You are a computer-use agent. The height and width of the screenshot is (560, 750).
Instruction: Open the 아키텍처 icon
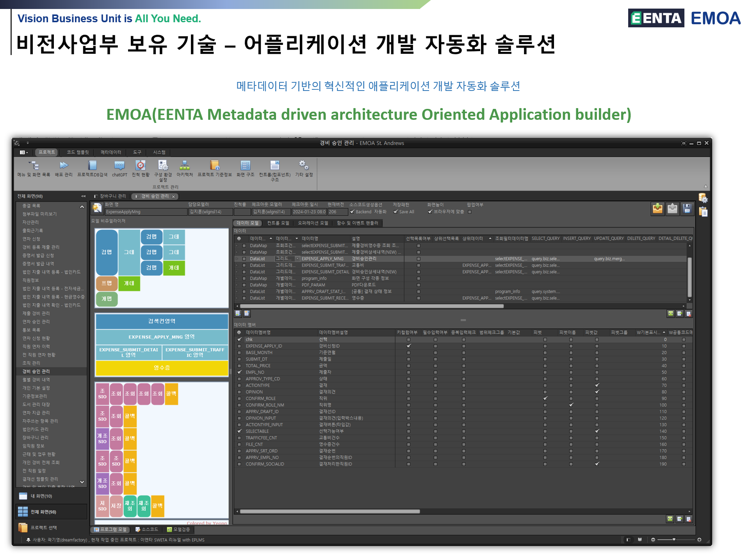(185, 169)
